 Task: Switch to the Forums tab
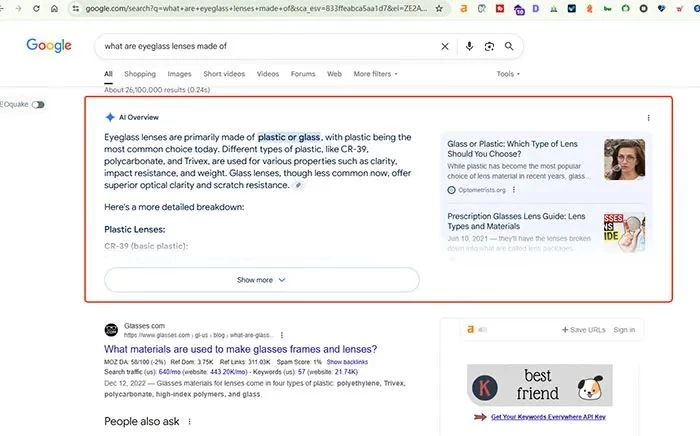(303, 74)
